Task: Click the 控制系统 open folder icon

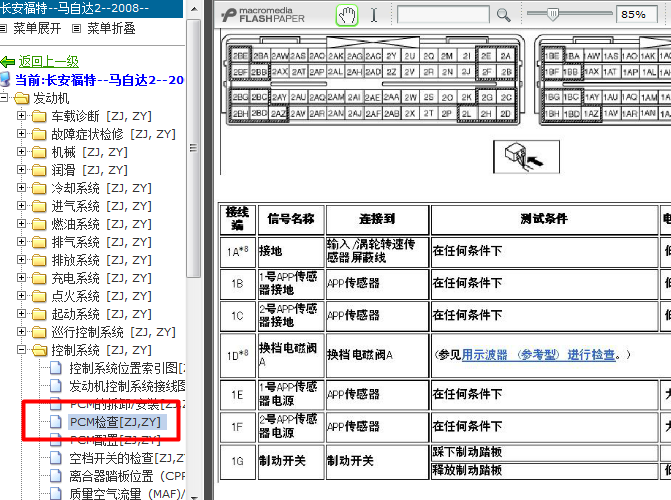Action: tap(39, 350)
